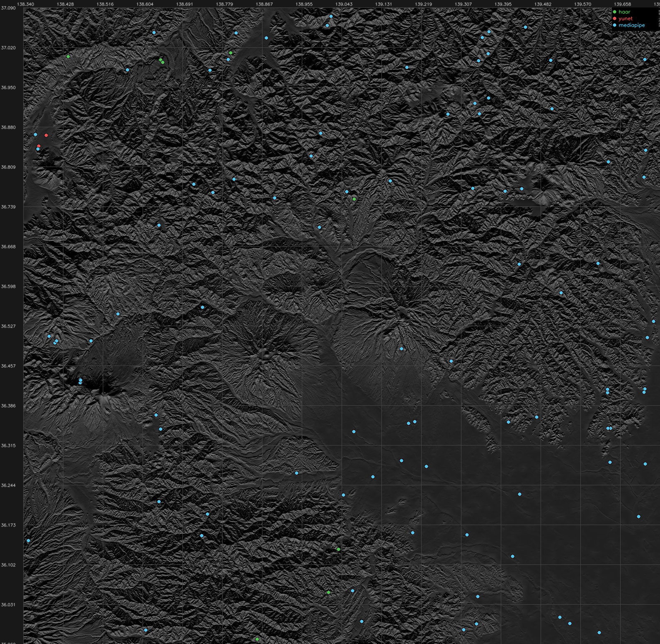Click x-axis tick label 139.482
The width and height of the screenshot is (660, 644).
(x=543, y=4)
